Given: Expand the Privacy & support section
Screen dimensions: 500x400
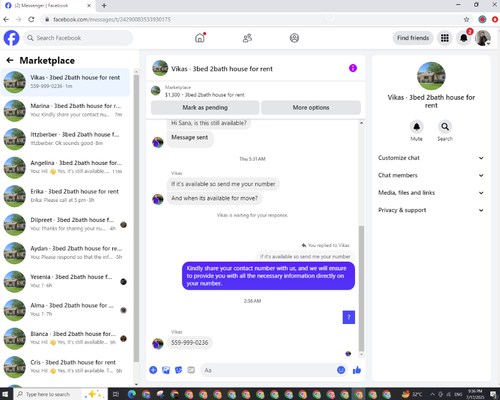Looking at the screenshot, I should coord(431,210).
